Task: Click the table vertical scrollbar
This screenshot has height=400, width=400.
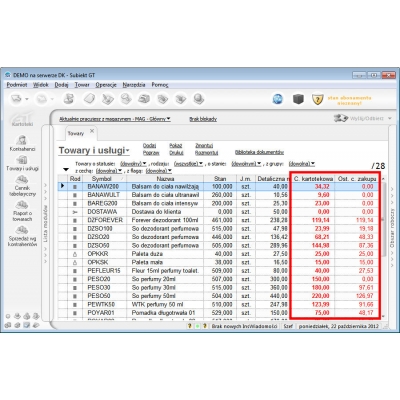Action: point(383,247)
